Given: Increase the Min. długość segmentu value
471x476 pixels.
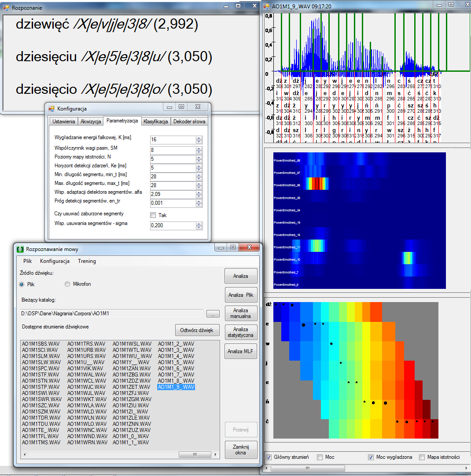Looking at the screenshot, I should 199,175.
